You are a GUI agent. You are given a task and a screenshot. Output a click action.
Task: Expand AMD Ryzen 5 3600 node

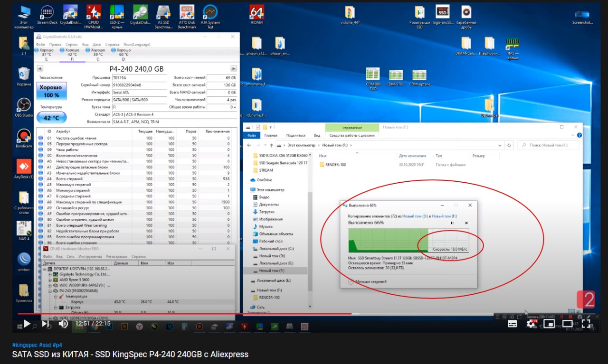(50, 280)
